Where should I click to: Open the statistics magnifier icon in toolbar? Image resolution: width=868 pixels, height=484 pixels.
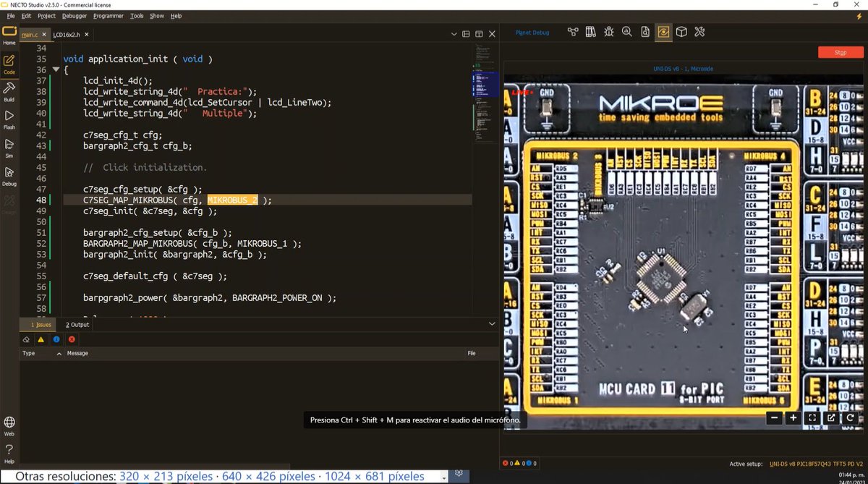pos(627,32)
